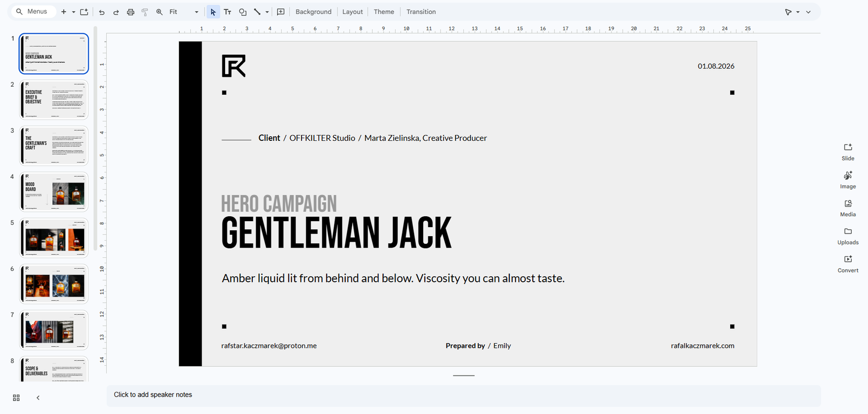This screenshot has width=868, height=414.
Task: Select slide 3 Gentleman's Craft thumbnail
Action: coord(54,146)
